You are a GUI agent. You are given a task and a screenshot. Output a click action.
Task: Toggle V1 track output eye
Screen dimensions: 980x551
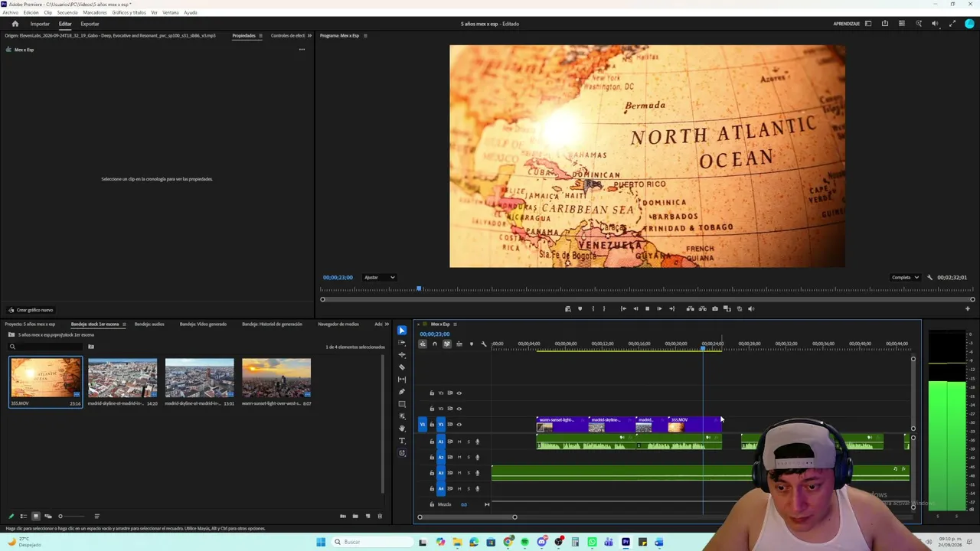459,424
